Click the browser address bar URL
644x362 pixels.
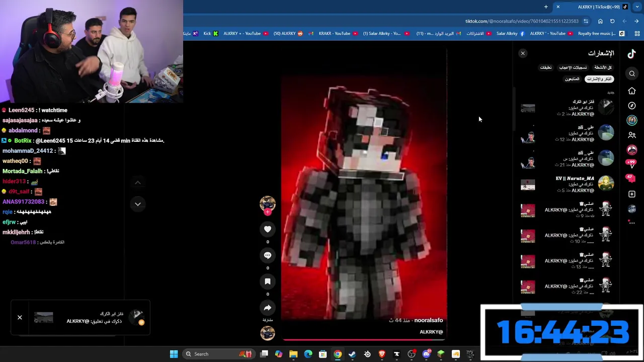pos(522,21)
